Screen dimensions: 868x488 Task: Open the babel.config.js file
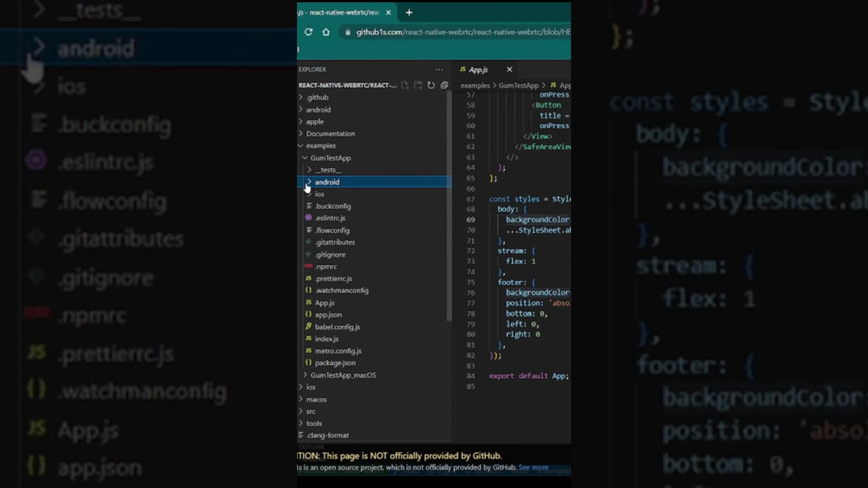coord(374,327)
